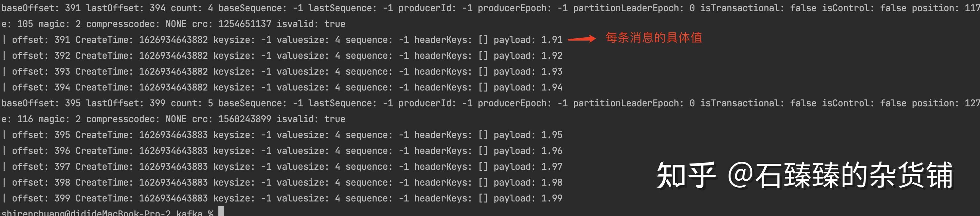Image resolution: width=980 pixels, height=216 pixels.
Task: Click the baseOffset: 391 text
Action: point(41,8)
